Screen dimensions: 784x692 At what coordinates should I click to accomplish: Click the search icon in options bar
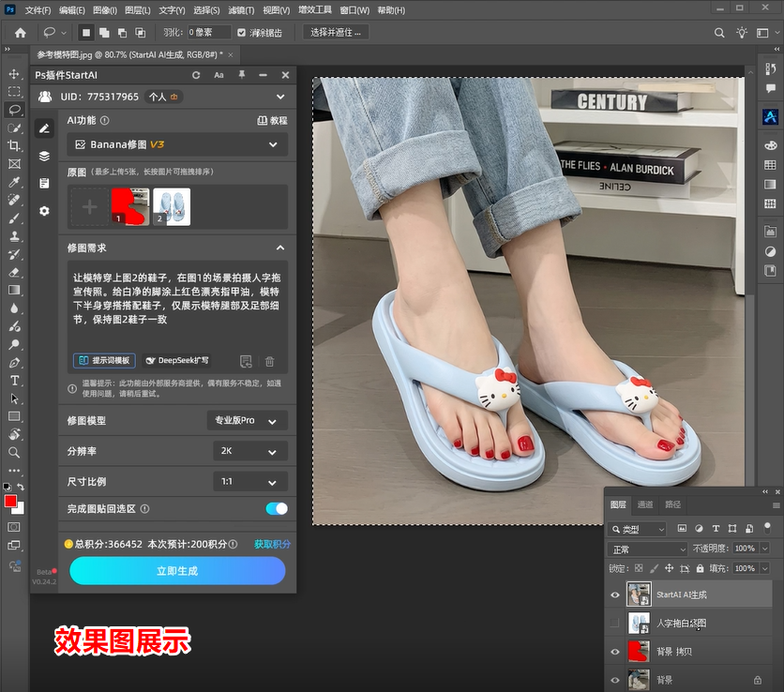coord(719,33)
